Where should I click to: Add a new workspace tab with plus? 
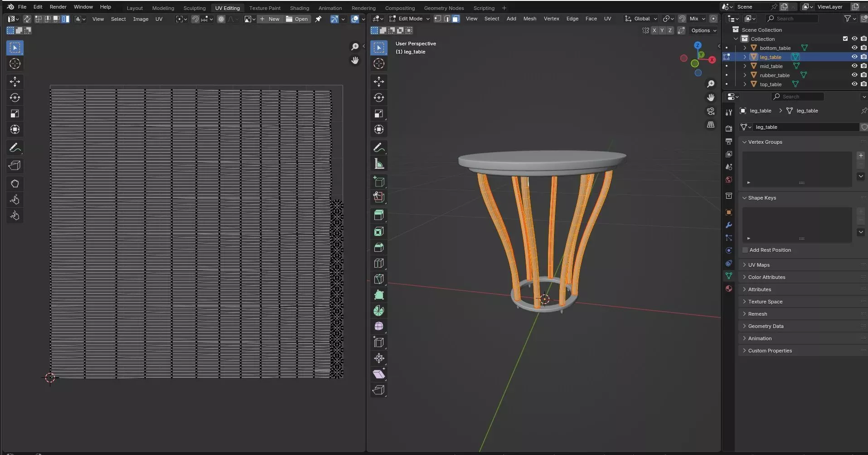tap(504, 8)
